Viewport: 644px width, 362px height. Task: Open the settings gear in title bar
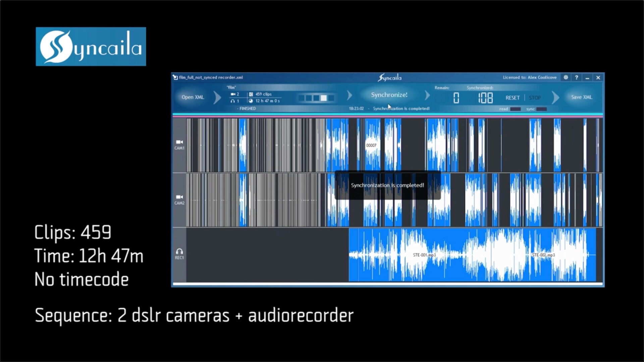click(x=566, y=77)
